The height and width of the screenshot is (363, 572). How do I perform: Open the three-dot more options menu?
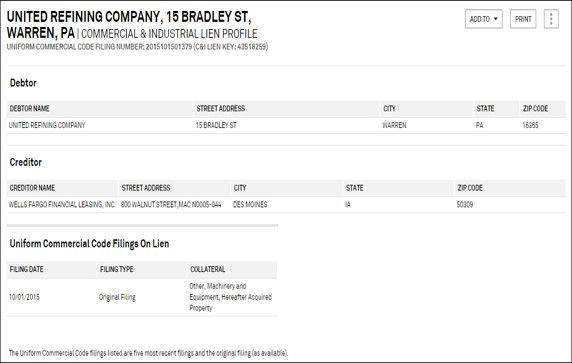coord(551,19)
